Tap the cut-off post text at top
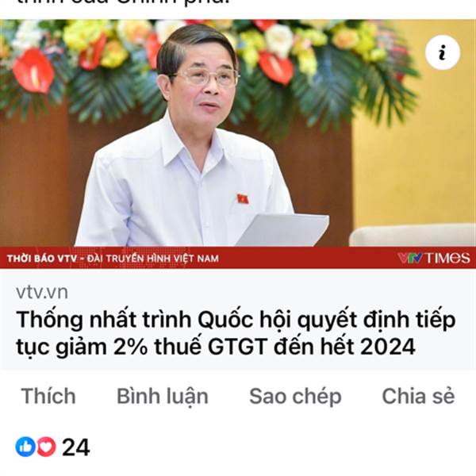This screenshot has height=476, width=476. 123,4
